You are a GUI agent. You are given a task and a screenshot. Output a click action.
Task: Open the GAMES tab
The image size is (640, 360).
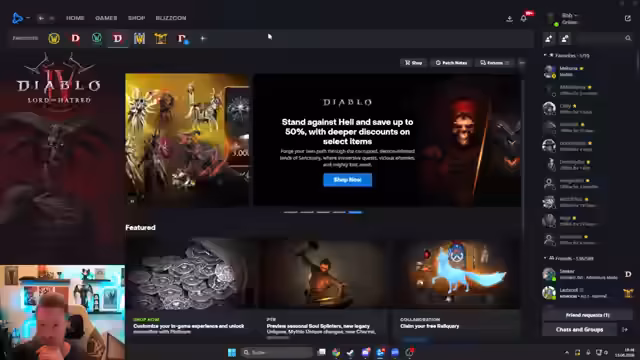pyautogui.click(x=106, y=18)
